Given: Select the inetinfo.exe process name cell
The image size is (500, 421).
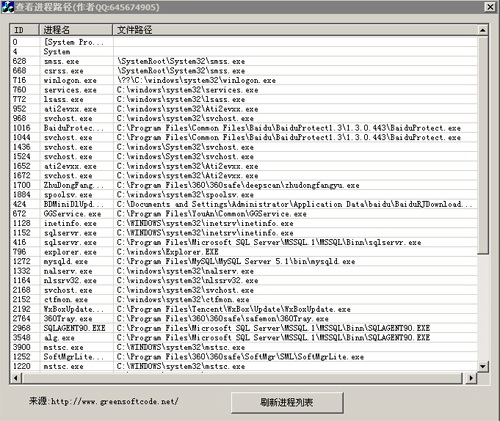Looking at the screenshot, I should (70, 223).
